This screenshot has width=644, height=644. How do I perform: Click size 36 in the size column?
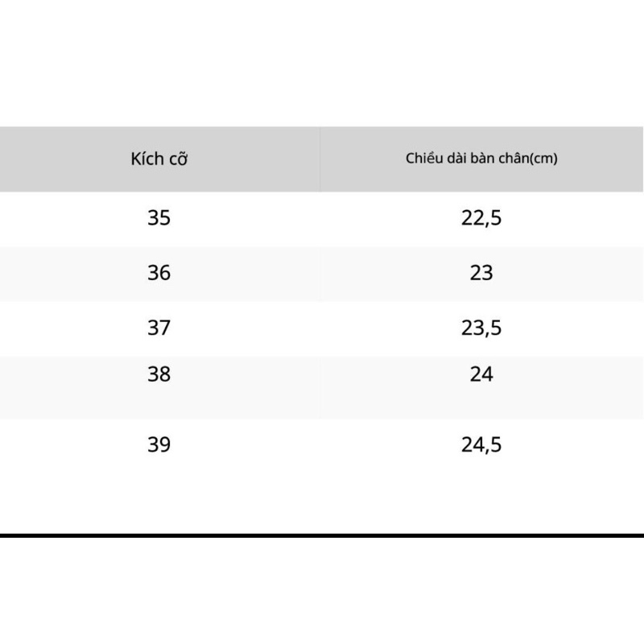159,273
